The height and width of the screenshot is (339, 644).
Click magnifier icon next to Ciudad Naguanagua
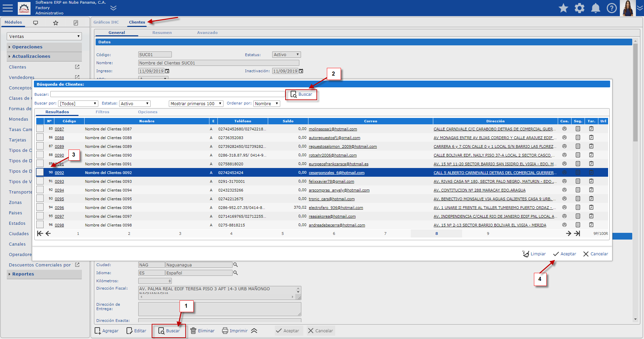pos(236,265)
